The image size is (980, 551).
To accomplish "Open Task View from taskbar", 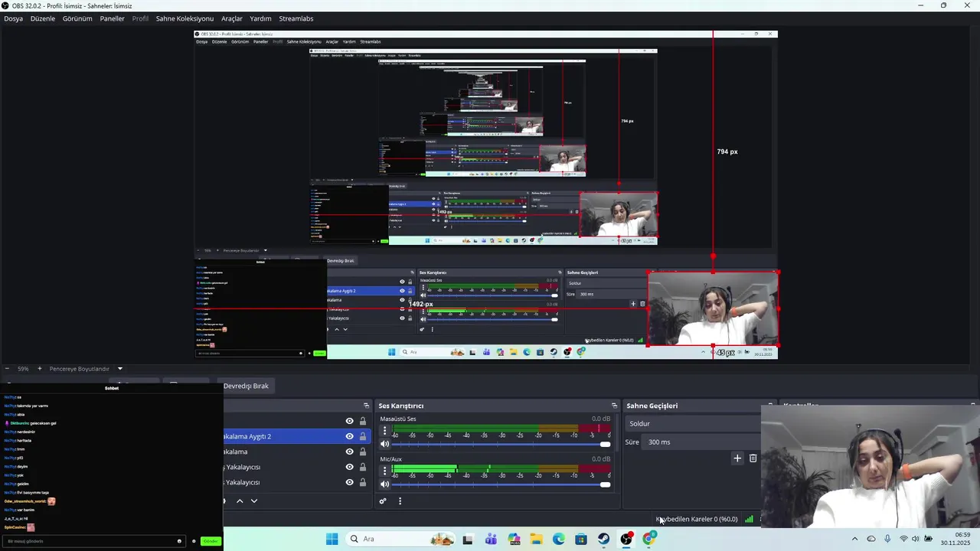I will [x=468, y=539].
